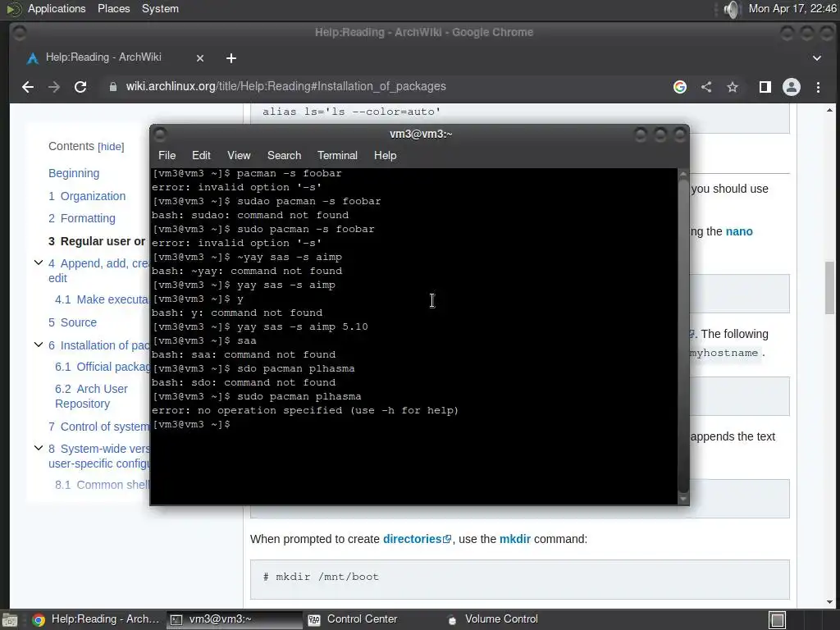Screen dimensions: 840x630
Task: Collapse section 8 System-wide versus user-specific
Action: 38,448
